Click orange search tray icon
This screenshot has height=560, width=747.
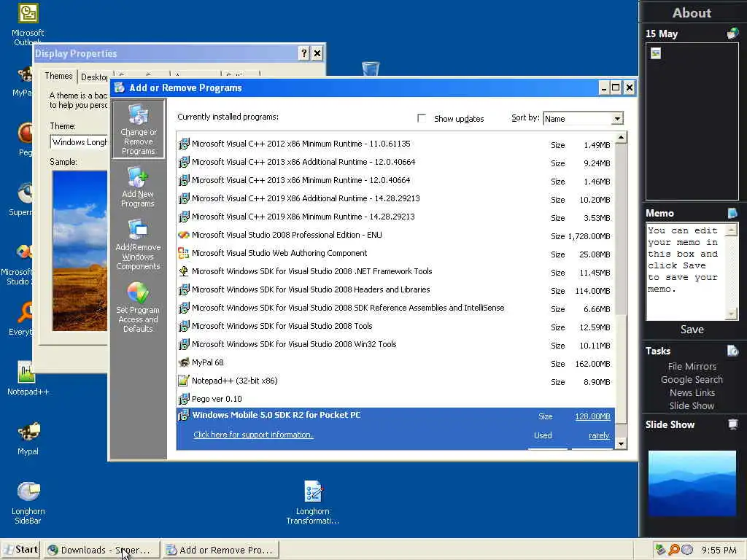(x=673, y=550)
